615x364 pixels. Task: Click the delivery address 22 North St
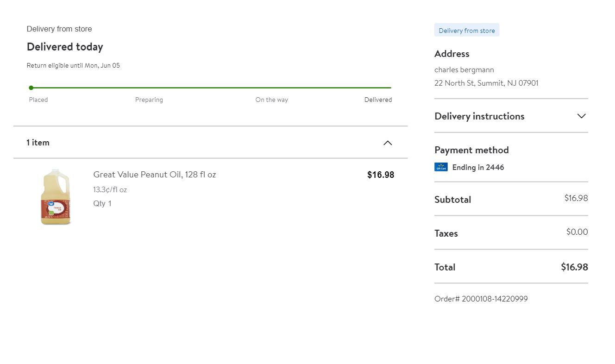coord(486,83)
